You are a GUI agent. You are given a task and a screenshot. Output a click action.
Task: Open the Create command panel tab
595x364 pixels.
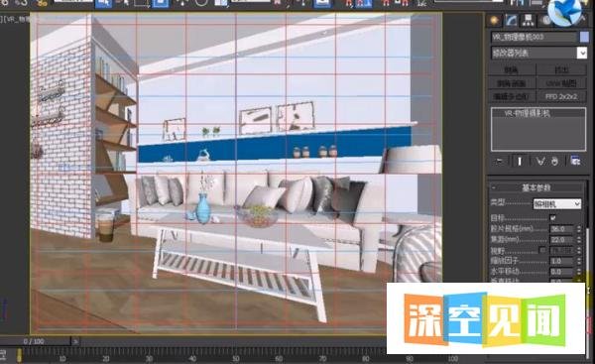[495, 21]
